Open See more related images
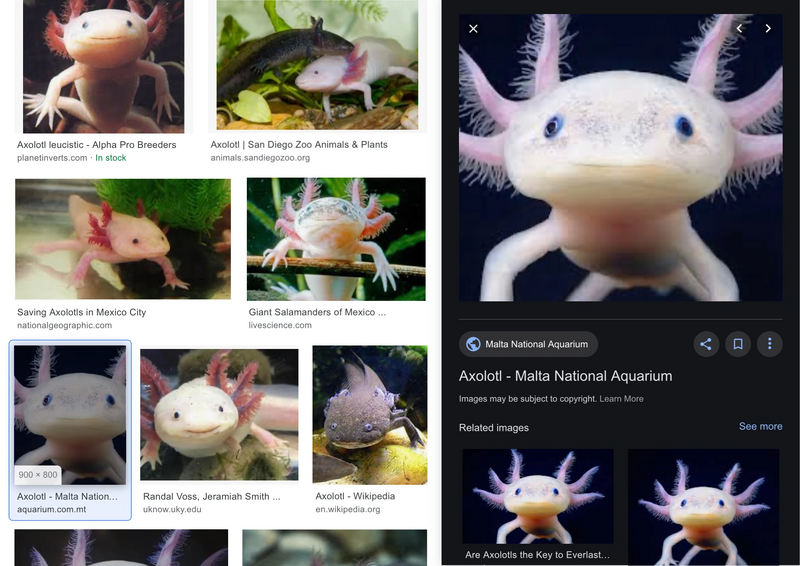Viewport: 800px width, 566px height. tap(760, 426)
